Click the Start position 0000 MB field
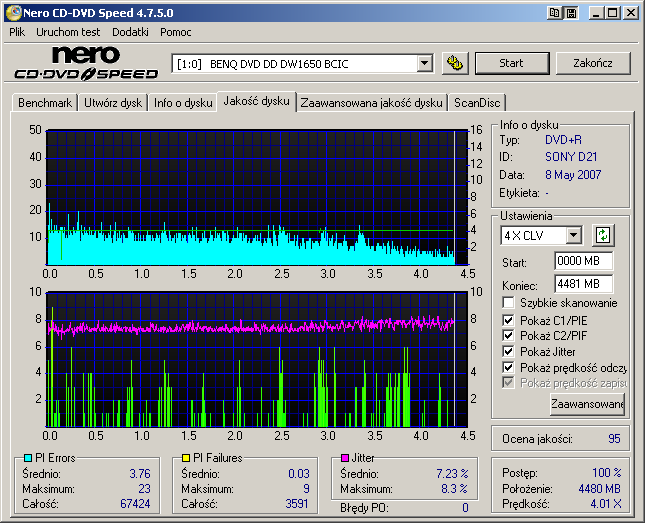 pyautogui.click(x=583, y=261)
